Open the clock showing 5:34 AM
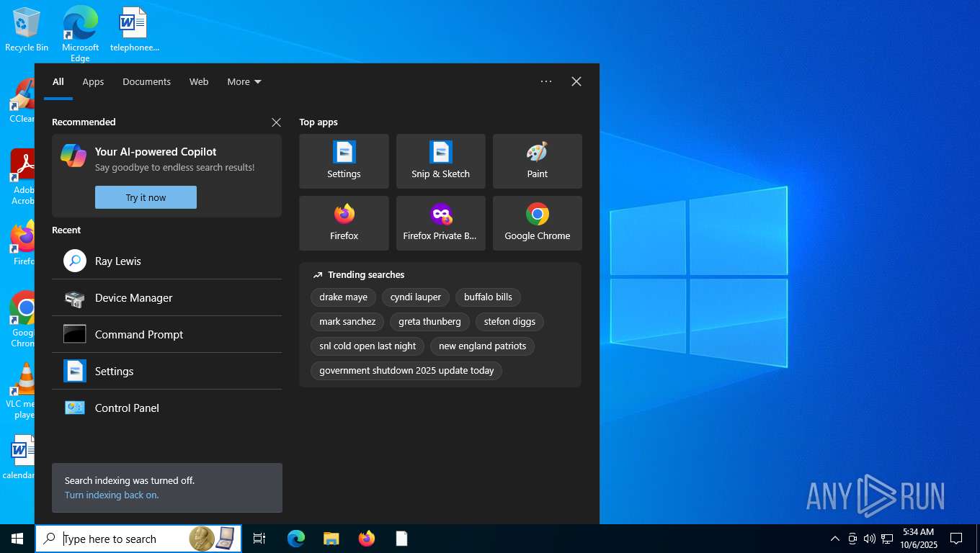980x553 pixels. 918,539
